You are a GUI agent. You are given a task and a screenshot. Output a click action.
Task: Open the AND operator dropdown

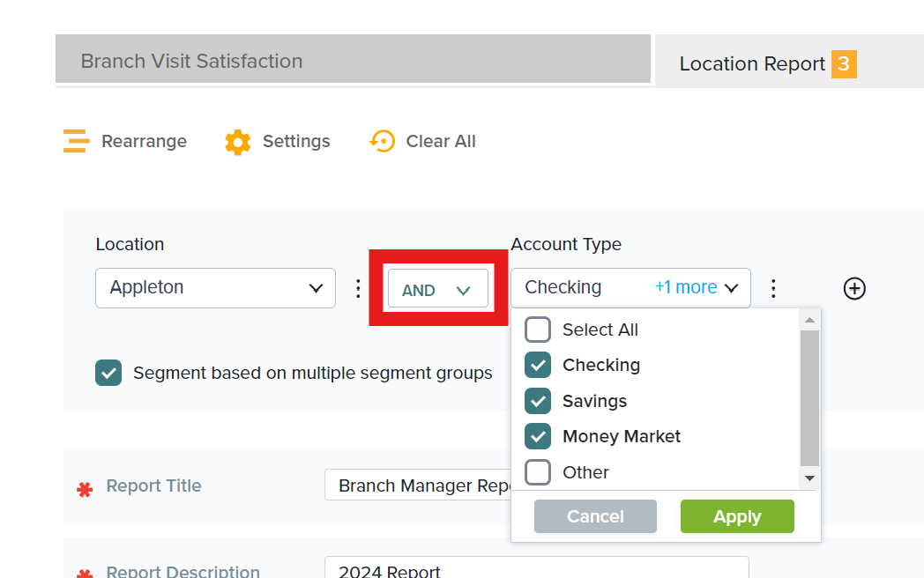click(437, 289)
